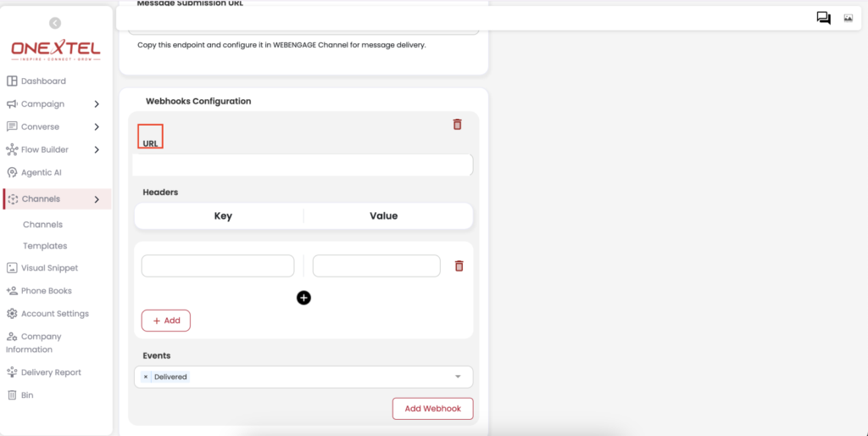
Task: Remove the Delivered tag via x
Action: click(x=146, y=377)
